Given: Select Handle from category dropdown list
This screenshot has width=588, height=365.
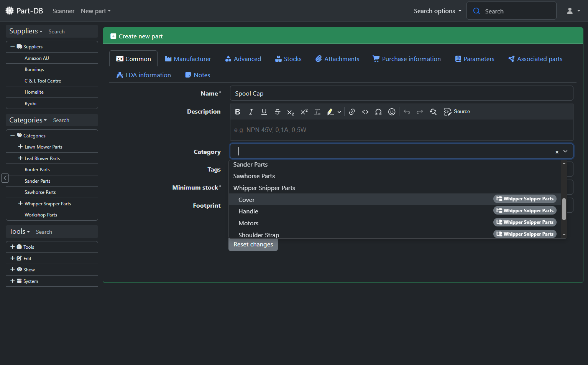Looking at the screenshot, I should [395, 211].
